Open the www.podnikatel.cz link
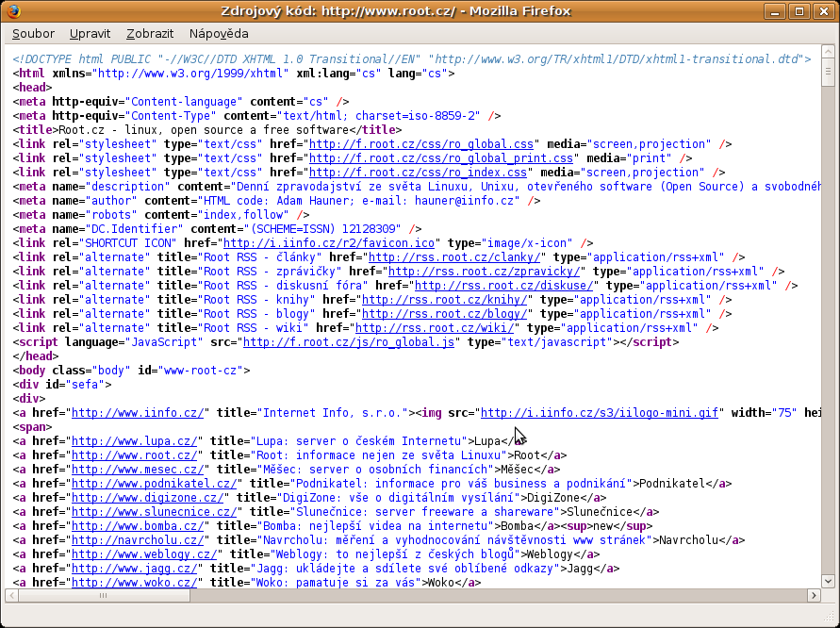The height and width of the screenshot is (628, 840). pos(155,484)
